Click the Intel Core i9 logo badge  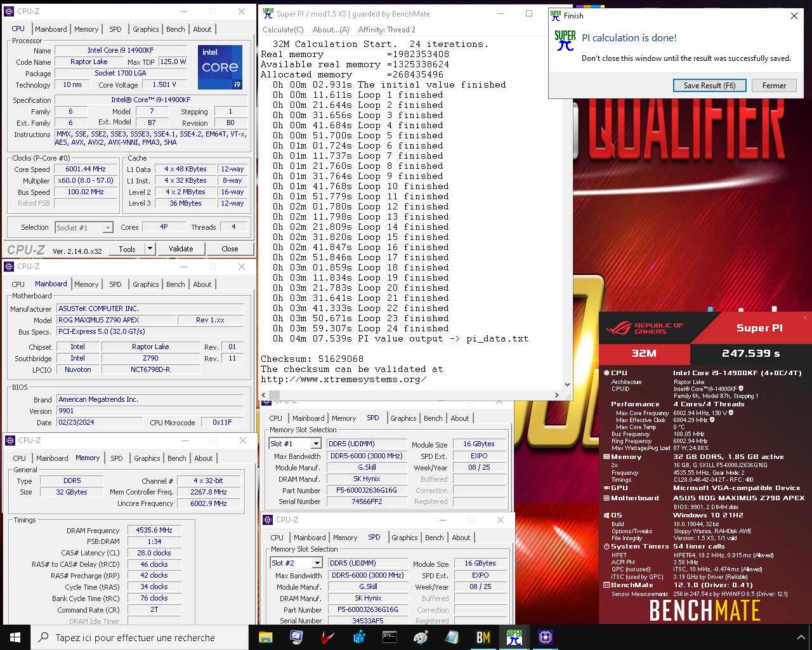click(220, 67)
